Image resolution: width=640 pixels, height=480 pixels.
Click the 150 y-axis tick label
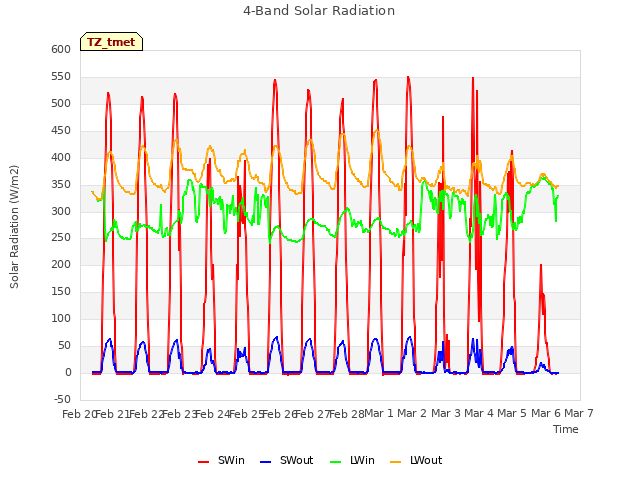coord(61,291)
